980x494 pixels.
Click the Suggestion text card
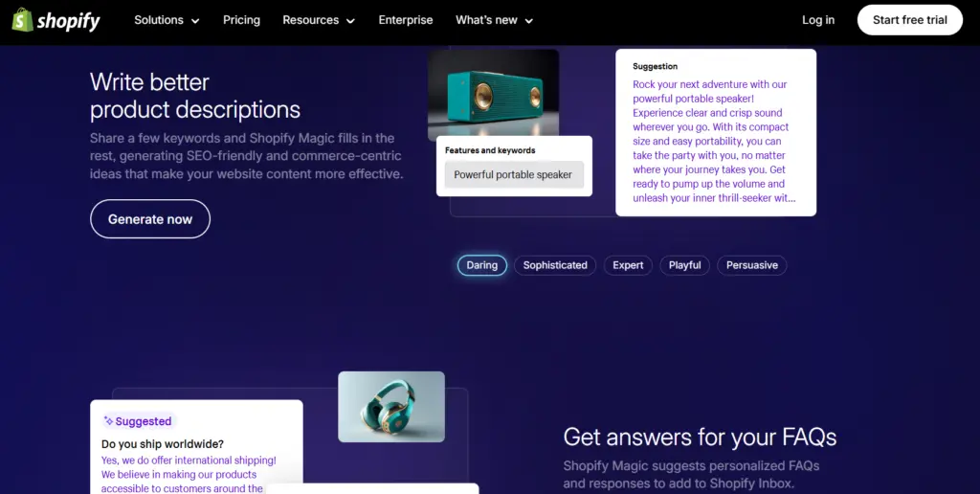(716, 132)
